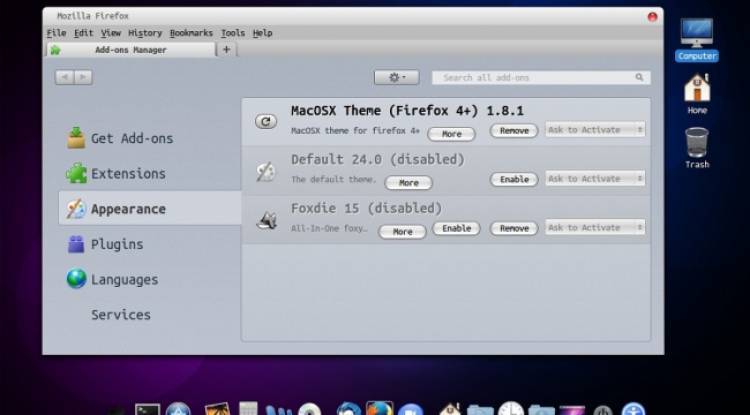Viewport: 750px width, 415px height.
Task: Open the Edit menu
Action: click(84, 33)
